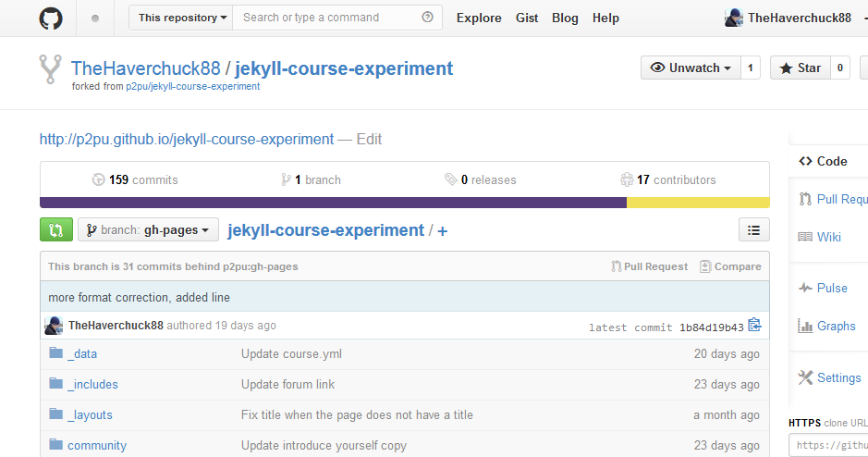Click the Pull Request link in branch info bar
This screenshot has height=457, width=868.
(x=649, y=266)
